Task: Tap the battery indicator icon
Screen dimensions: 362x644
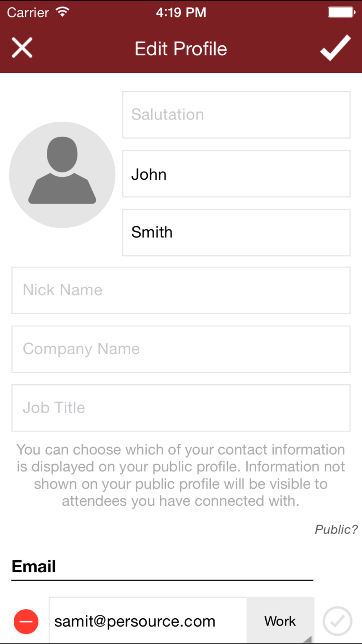Action: [x=341, y=12]
